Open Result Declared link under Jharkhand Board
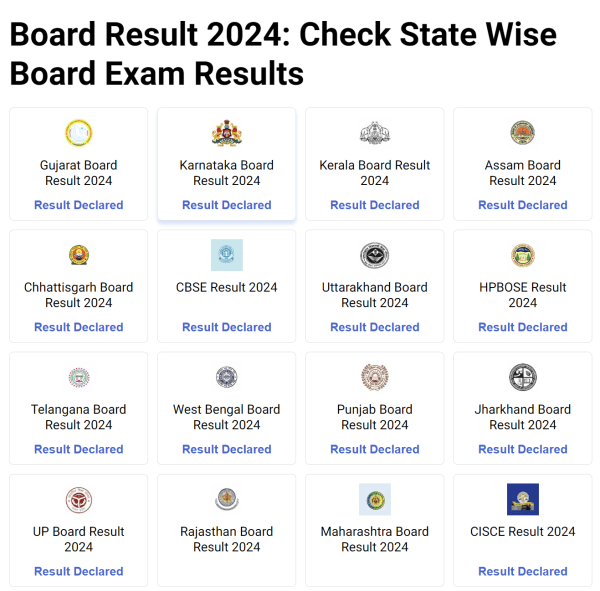 tap(523, 449)
